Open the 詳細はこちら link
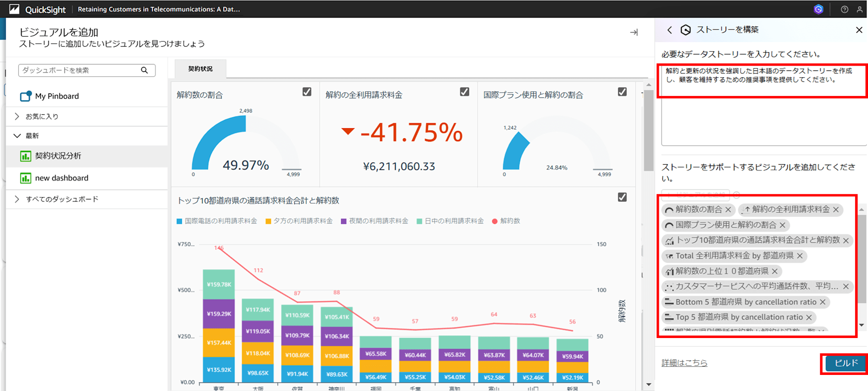The height and width of the screenshot is (391, 868). 684,363
